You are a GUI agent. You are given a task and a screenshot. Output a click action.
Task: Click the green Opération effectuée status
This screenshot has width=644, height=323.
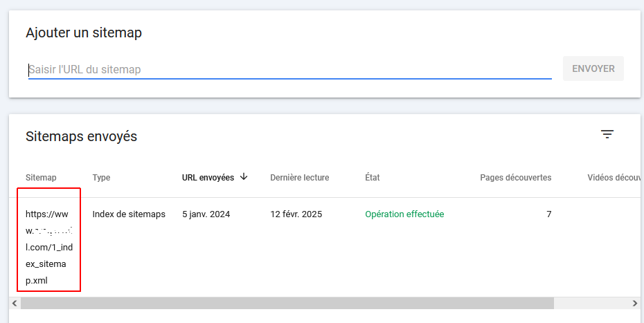pos(404,214)
